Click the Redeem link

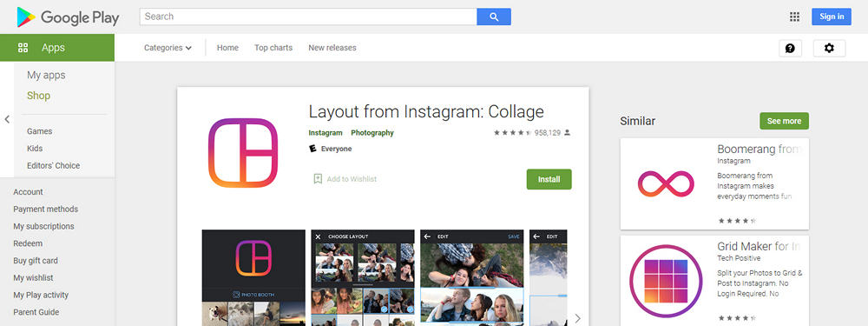(28, 243)
